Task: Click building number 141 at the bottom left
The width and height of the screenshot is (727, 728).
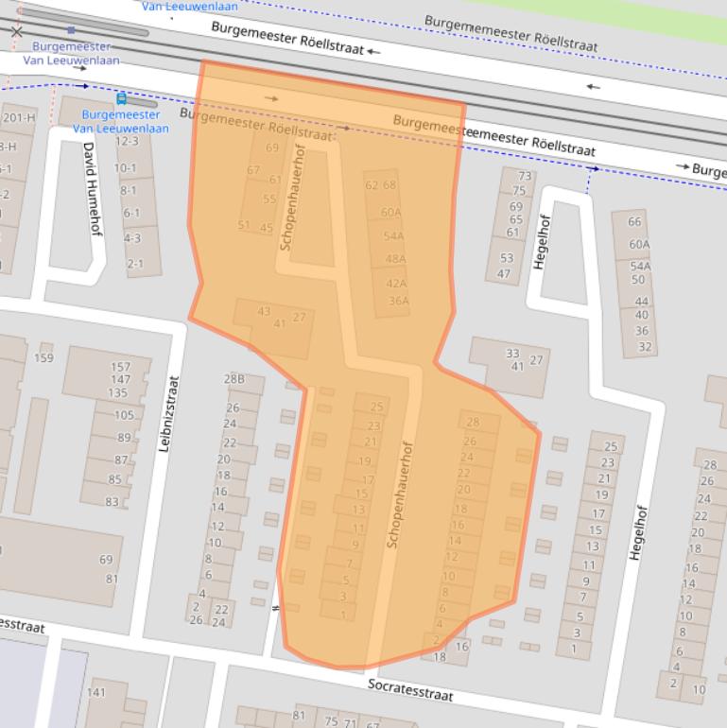Action: click(96, 693)
